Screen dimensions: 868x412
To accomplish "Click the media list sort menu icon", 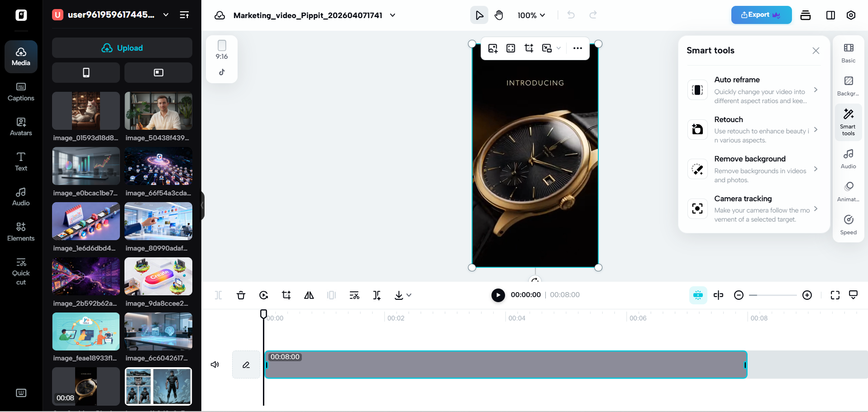I will 184,15.
